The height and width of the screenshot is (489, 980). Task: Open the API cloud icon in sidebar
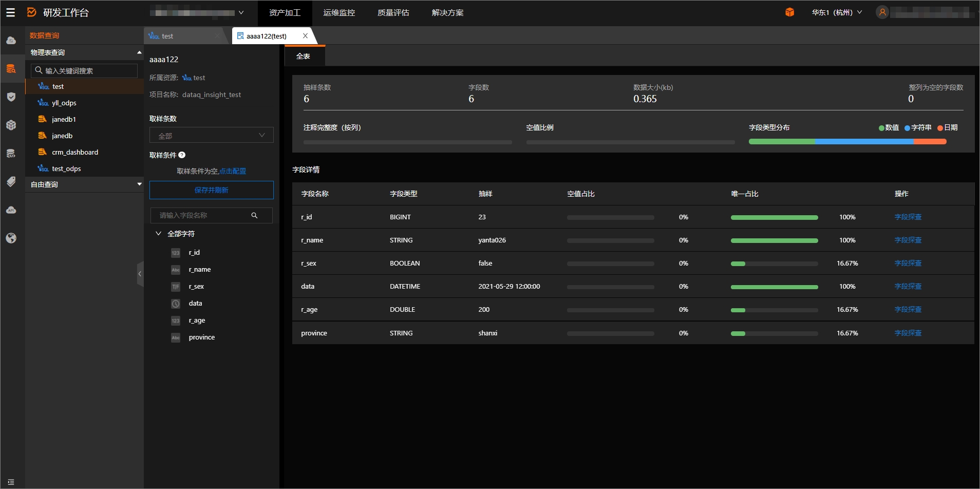click(11, 210)
